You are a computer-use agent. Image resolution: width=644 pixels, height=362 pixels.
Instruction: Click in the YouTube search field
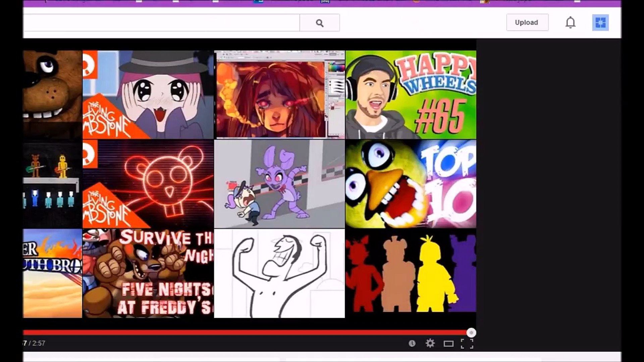161,23
